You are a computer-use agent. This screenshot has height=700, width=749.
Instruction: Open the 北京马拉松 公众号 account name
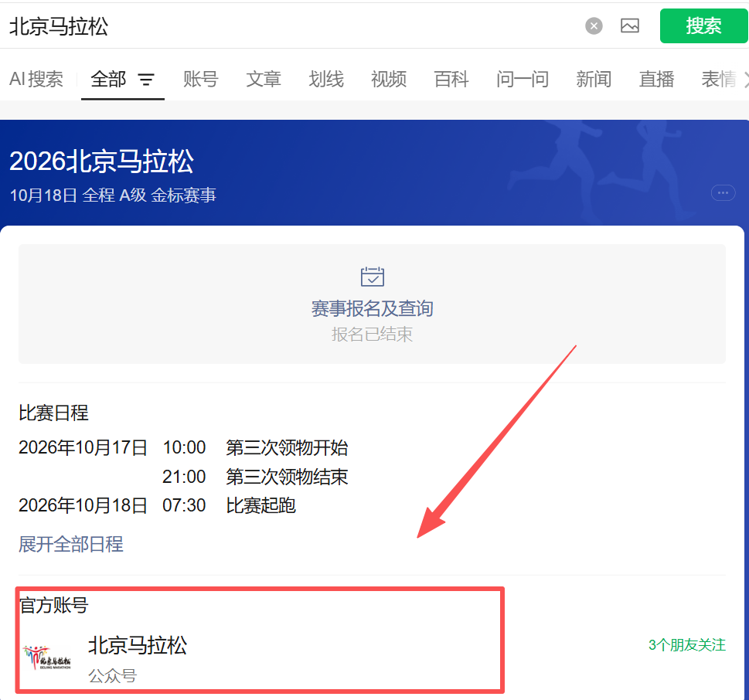pos(138,646)
